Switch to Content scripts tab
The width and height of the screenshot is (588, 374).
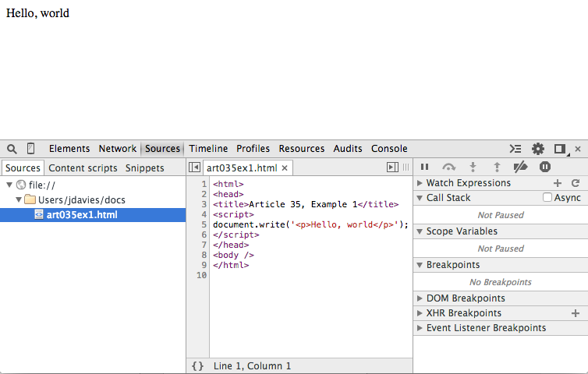tap(83, 168)
